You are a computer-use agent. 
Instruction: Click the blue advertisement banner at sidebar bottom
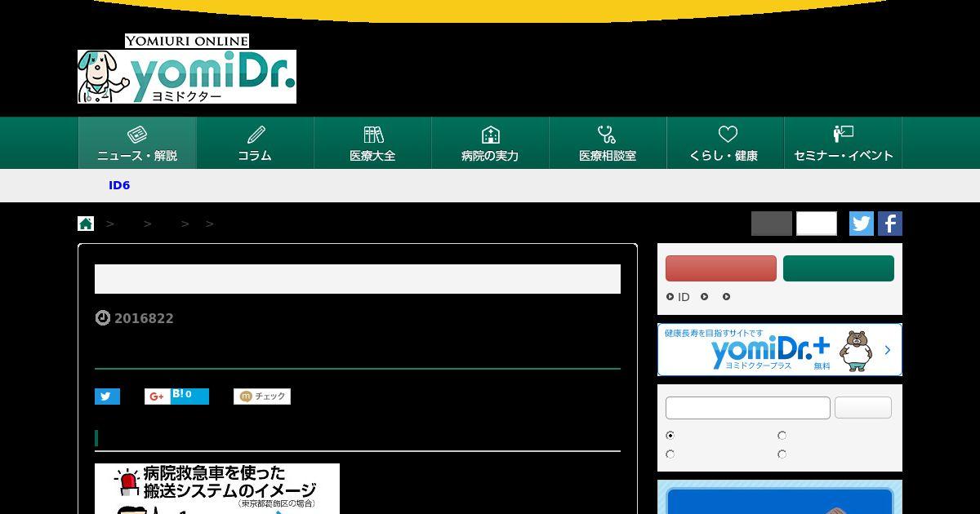coord(780,497)
